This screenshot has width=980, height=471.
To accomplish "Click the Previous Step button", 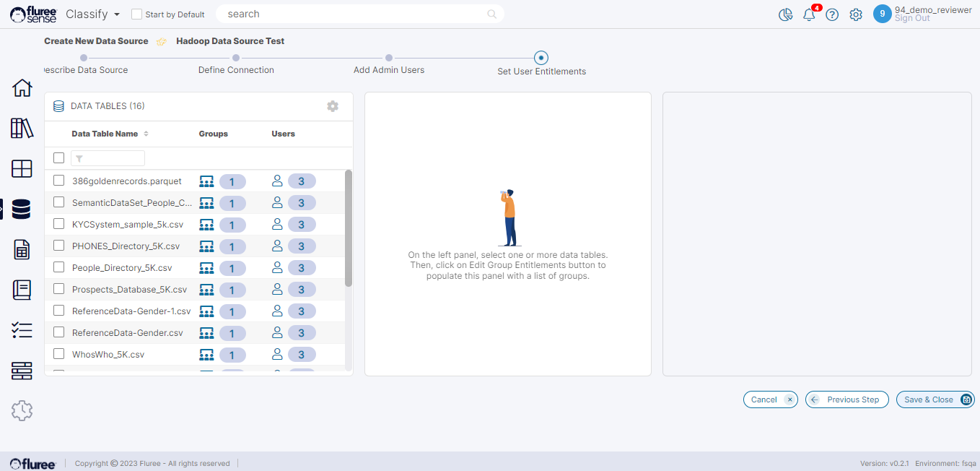I will pos(846,399).
